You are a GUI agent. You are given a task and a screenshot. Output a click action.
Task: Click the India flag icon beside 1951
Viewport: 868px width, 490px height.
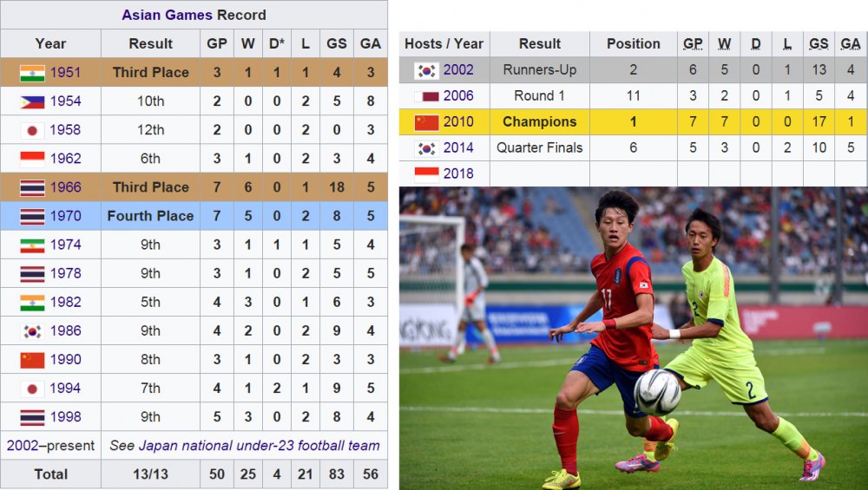(x=32, y=73)
